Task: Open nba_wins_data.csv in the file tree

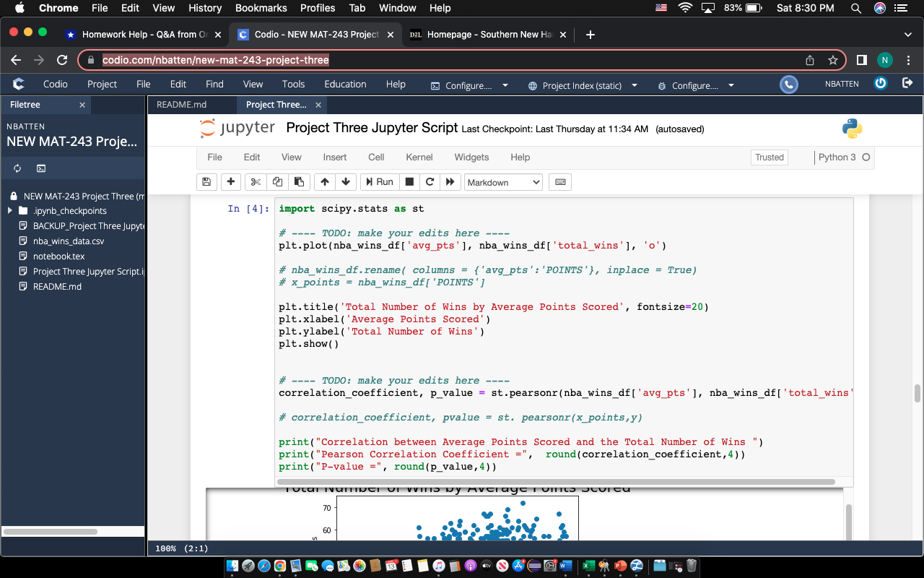Action: pos(69,241)
